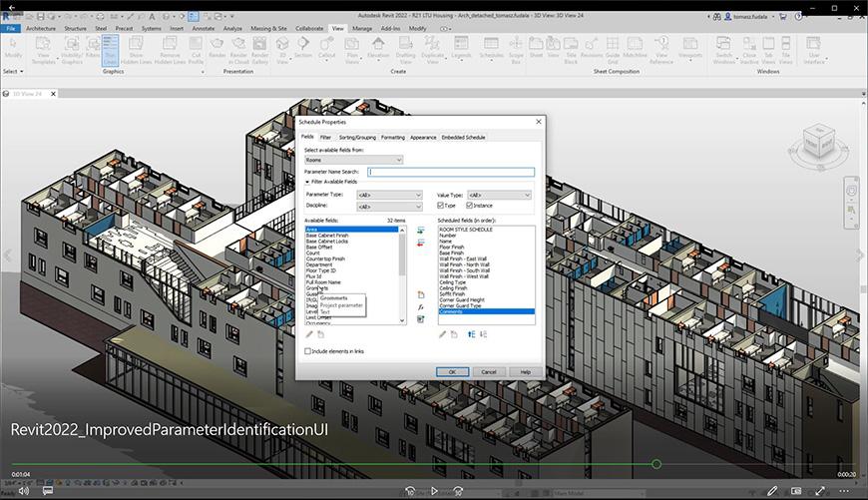The image size is (868, 500).
Task: Click the 3D View ribbon icon
Action: [x=282, y=50]
